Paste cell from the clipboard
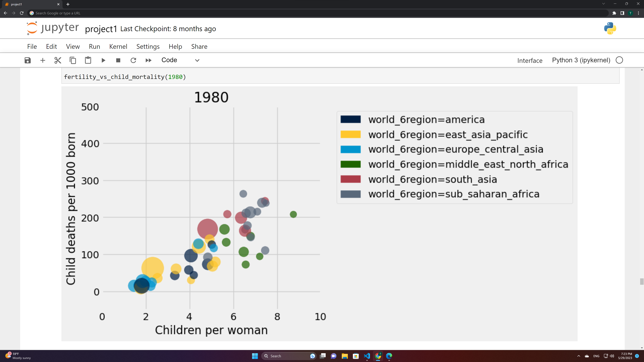The width and height of the screenshot is (644, 362). [x=88, y=60]
